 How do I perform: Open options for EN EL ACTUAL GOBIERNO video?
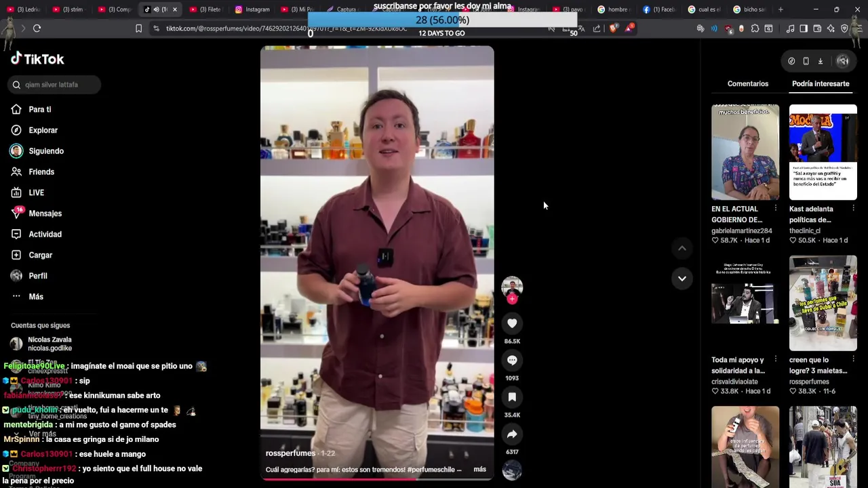(776, 208)
